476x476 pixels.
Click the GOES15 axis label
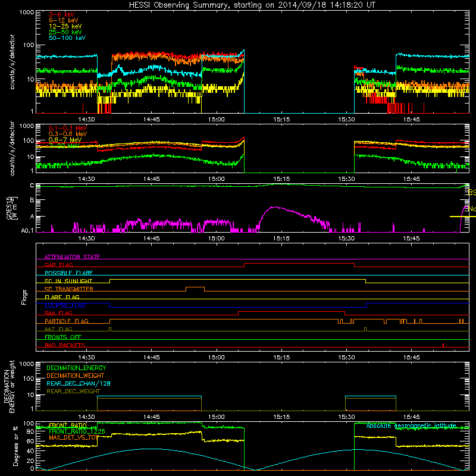[11, 208]
